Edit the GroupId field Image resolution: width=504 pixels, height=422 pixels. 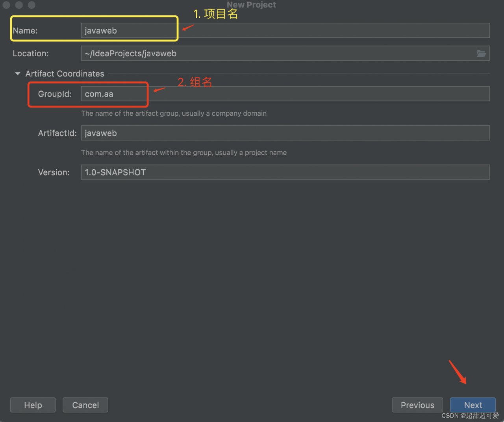(285, 94)
